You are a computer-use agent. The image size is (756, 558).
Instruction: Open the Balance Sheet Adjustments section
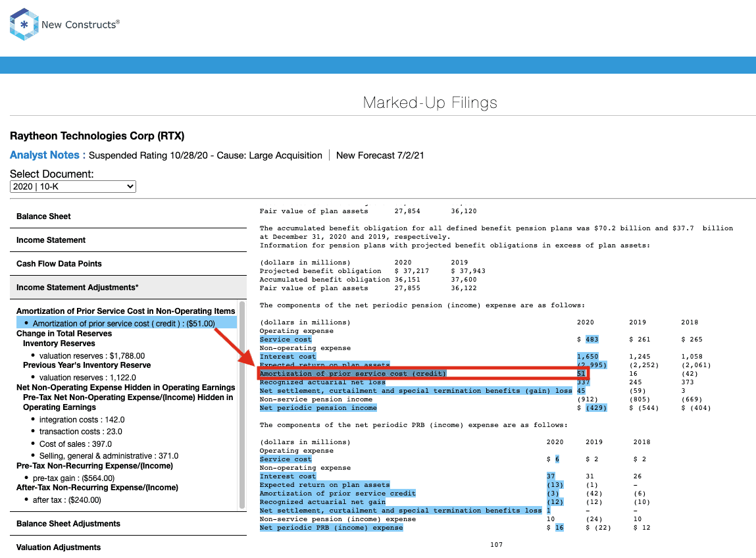coord(128,524)
